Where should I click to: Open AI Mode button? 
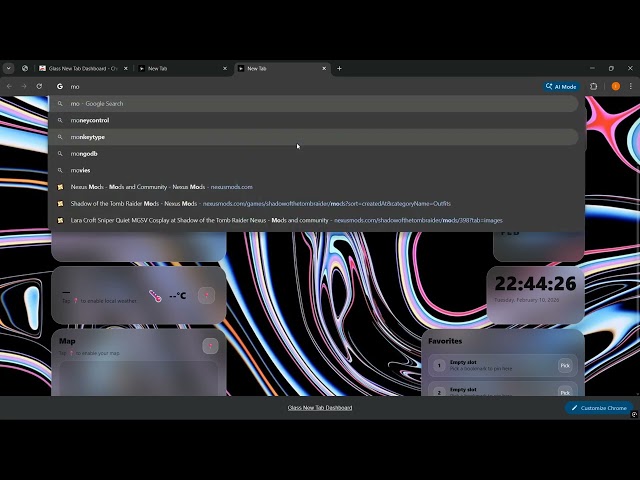561,87
